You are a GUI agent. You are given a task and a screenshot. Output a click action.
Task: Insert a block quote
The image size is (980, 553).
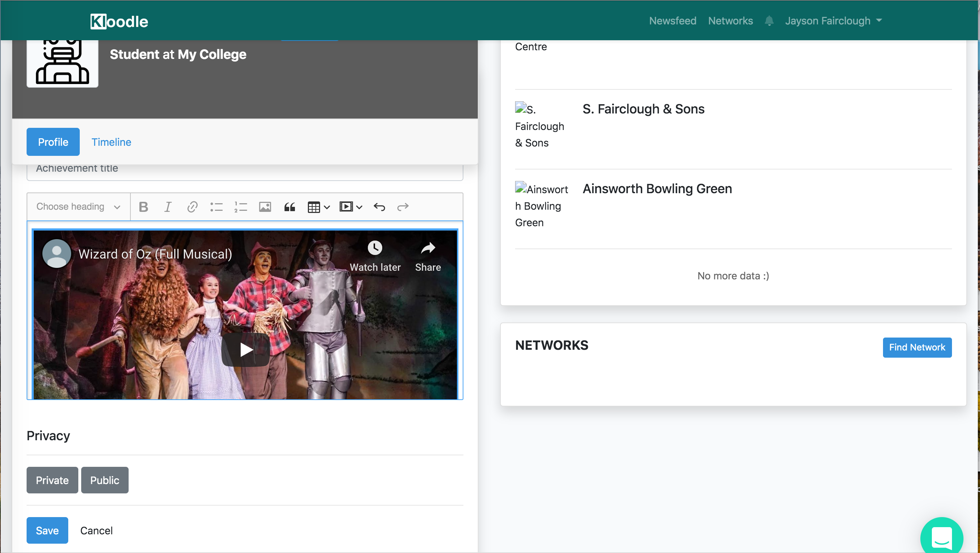(290, 206)
